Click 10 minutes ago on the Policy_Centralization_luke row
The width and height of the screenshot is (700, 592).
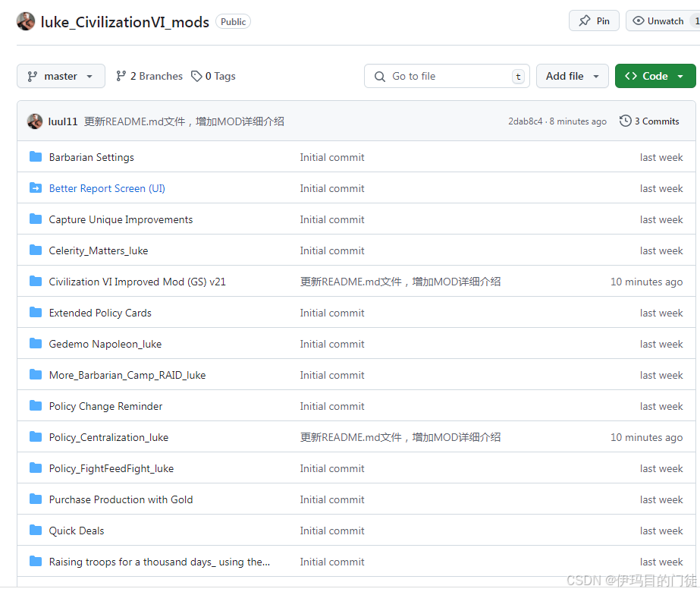click(x=647, y=437)
